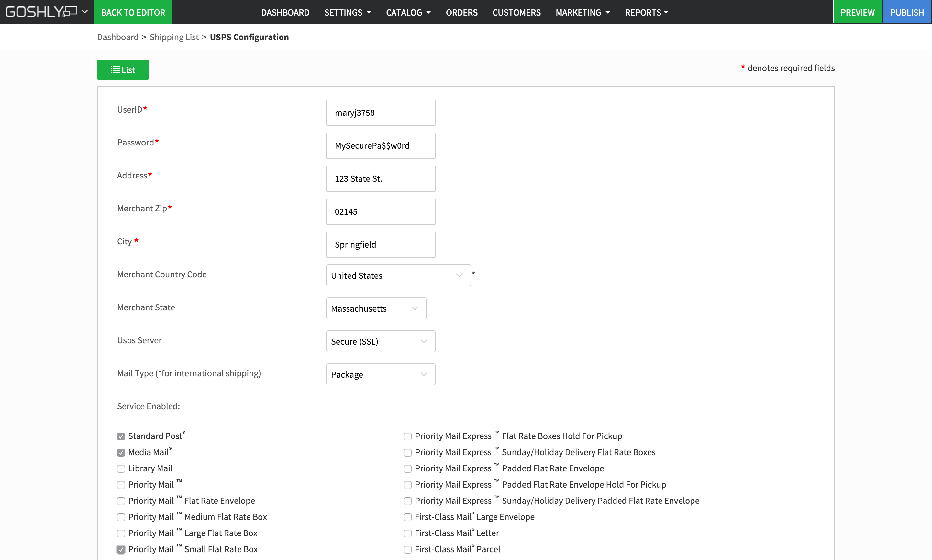This screenshot has height=560, width=932.
Task: Open the Usps Server dropdown
Action: (381, 341)
